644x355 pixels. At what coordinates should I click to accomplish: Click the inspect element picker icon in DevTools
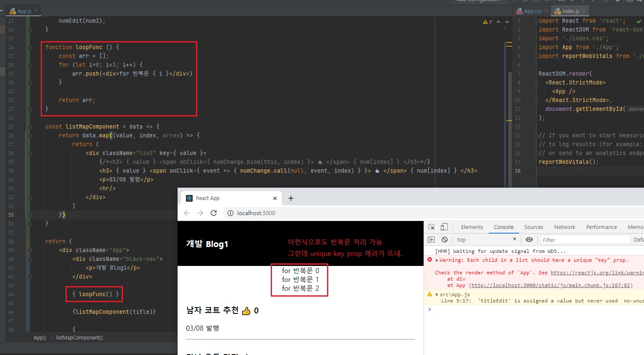pyautogui.click(x=432, y=227)
